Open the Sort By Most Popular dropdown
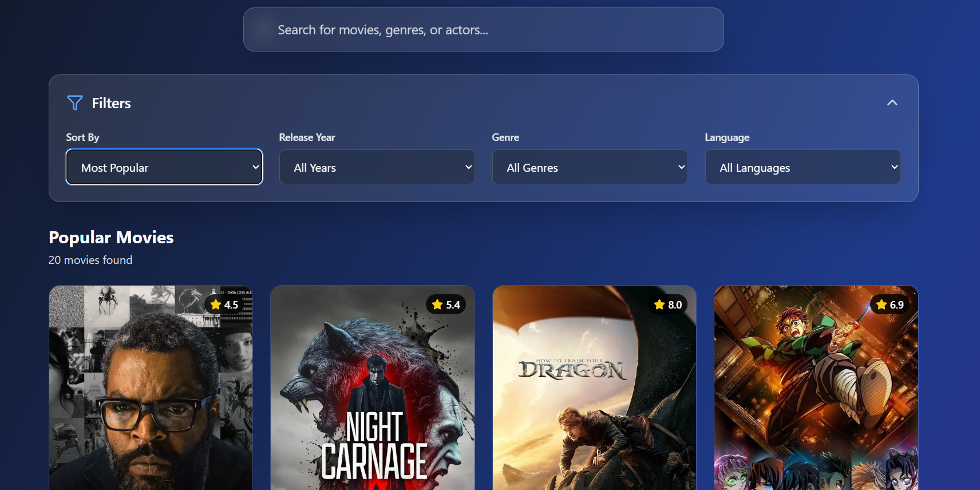980x490 pixels. coord(164,167)
